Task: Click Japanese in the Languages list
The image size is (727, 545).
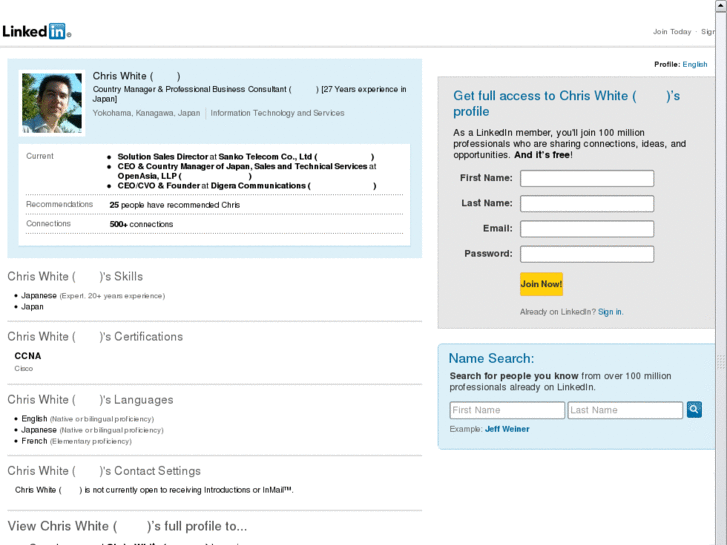Action: click(39, 430)
